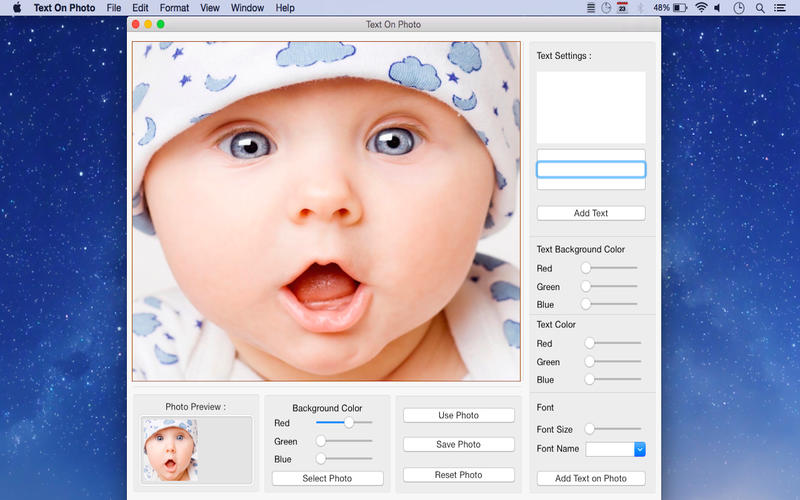Click the Bluetooth icon in menu bar
Image resolution: width=800 pixels, height=500 pixels.
tap(641, 8)
